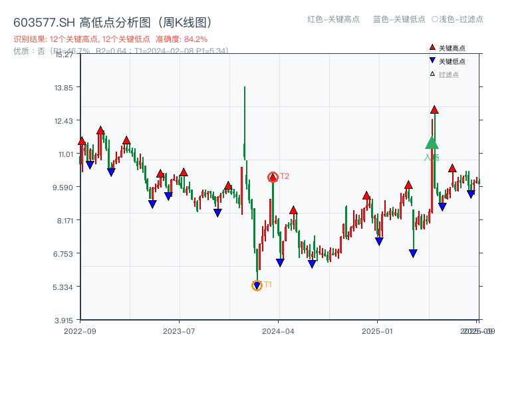This screenshot has height=399, width=532.
Task: Click the 准确度: 84.2% accuracy text
Action: tap(182, 39)
